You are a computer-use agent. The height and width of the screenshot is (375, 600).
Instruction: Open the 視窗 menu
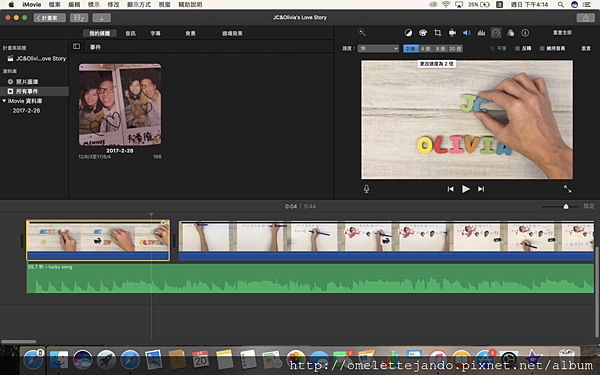(x=165, y=5)
